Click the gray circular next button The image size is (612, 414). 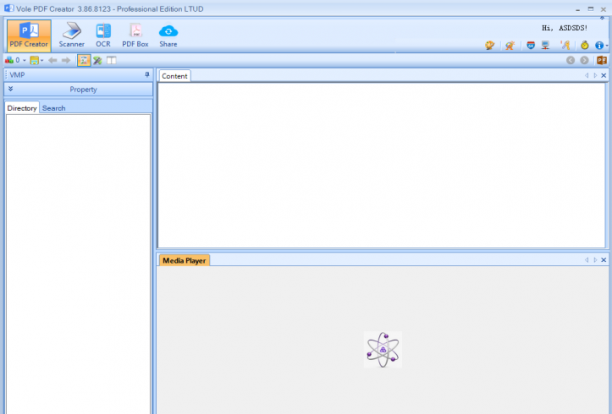click(584, 60)
